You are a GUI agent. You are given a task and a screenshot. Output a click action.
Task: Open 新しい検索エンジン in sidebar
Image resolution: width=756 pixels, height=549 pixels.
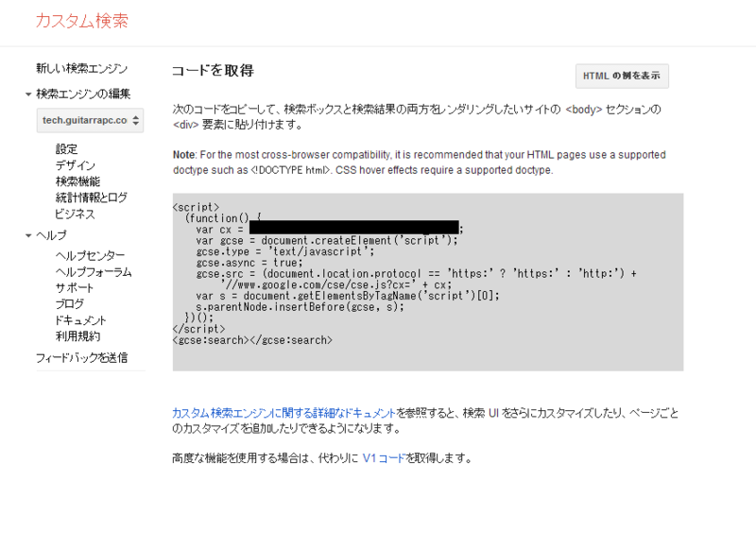82,68
